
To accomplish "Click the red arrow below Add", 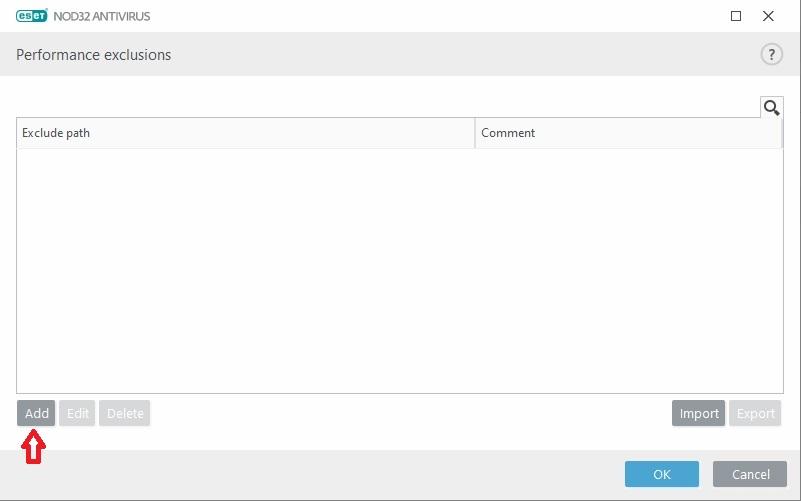I will tap(35, 447).
